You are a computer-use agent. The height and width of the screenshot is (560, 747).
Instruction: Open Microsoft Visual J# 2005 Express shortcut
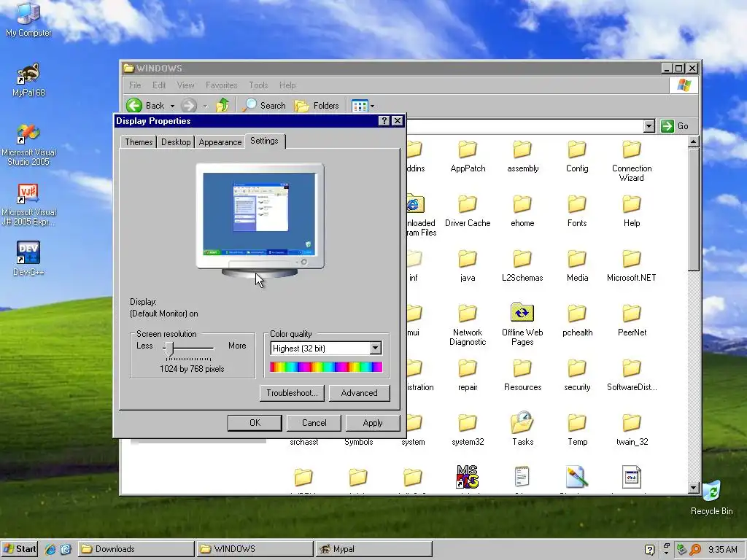click(28, 204)
